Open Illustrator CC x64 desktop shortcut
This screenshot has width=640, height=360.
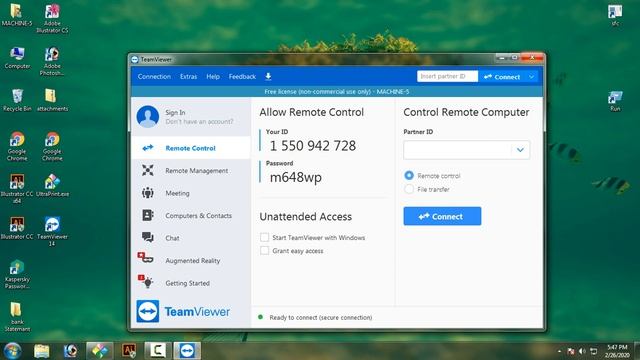pyautogui.click(x=17, y=189)
